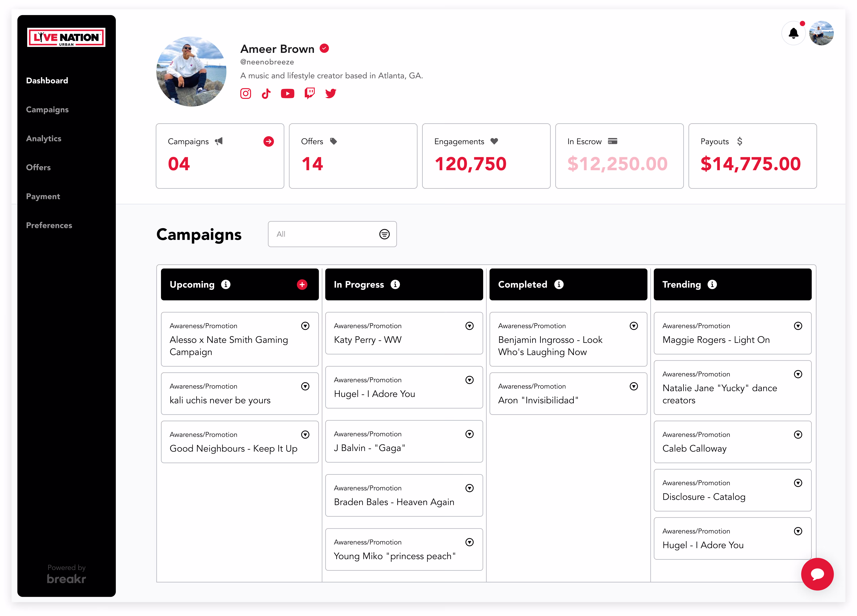Viewport: 857px width, 616px height.
Task: Show info for the In Progress column
Action: click(x=395, y=284)
